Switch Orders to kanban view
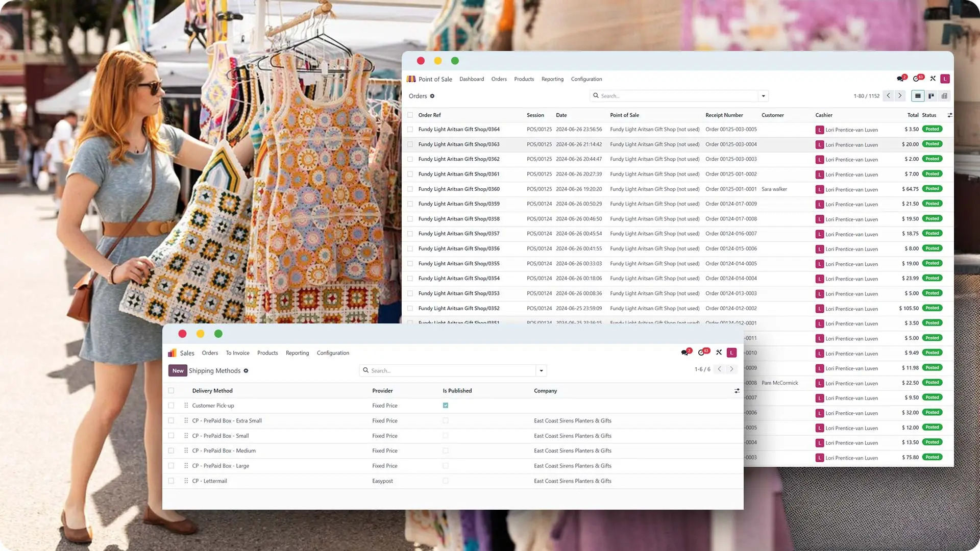The height and width of the screenshot is (551, 980). coord(931,95)
